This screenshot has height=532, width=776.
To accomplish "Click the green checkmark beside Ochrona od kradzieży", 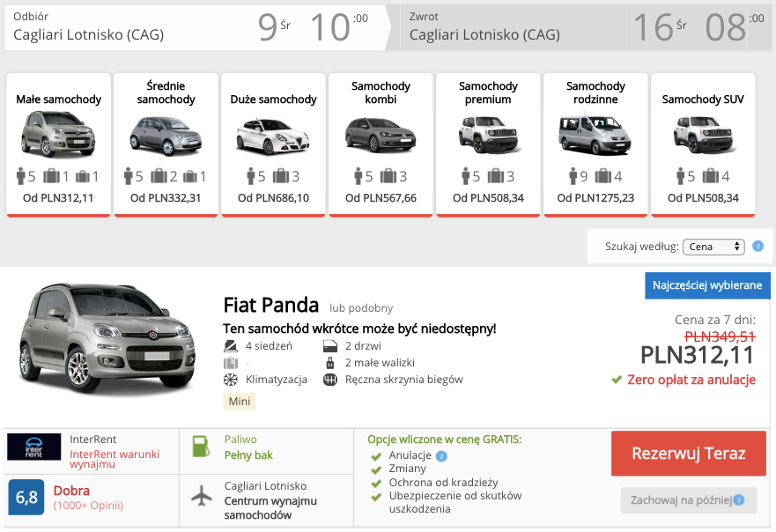I will (376, 483).
